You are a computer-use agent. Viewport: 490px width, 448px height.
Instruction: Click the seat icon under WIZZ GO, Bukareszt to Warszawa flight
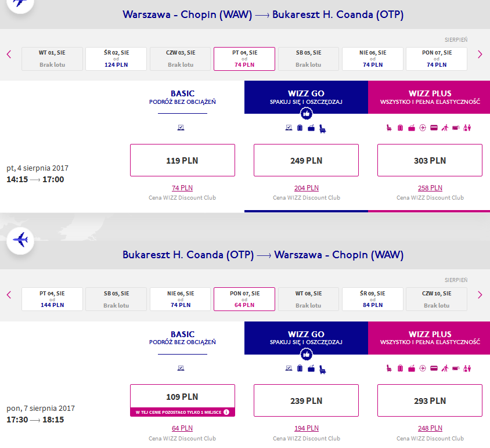tap(322, 369)
